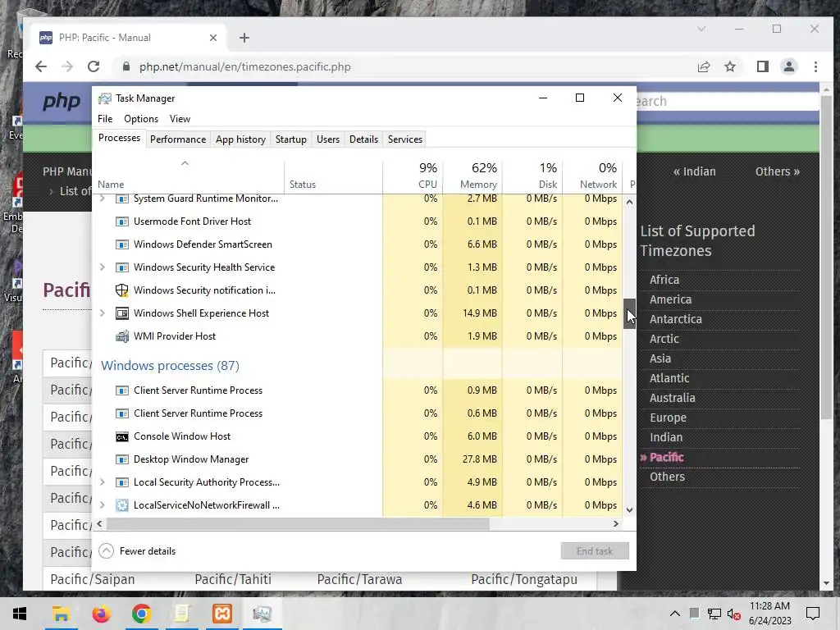Viewport: 840px width, 630px height.
Task: Switch to the App history tab
Action: (240, 139)
